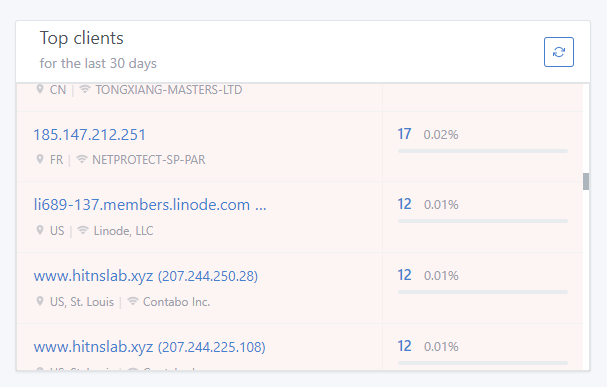This screenshot has height=387, width=607.
Task: Click location pin icon next to CN
Action: coord(39,89)
